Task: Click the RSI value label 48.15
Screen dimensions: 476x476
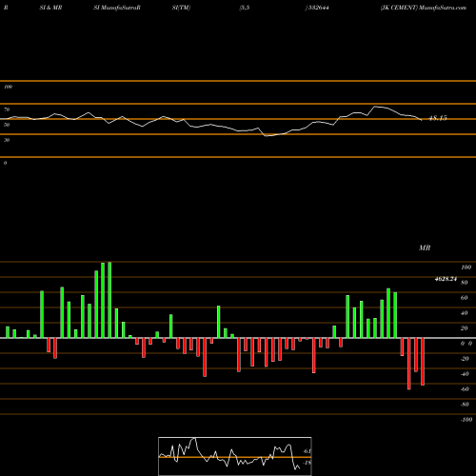Action: (x=438, y=118)
